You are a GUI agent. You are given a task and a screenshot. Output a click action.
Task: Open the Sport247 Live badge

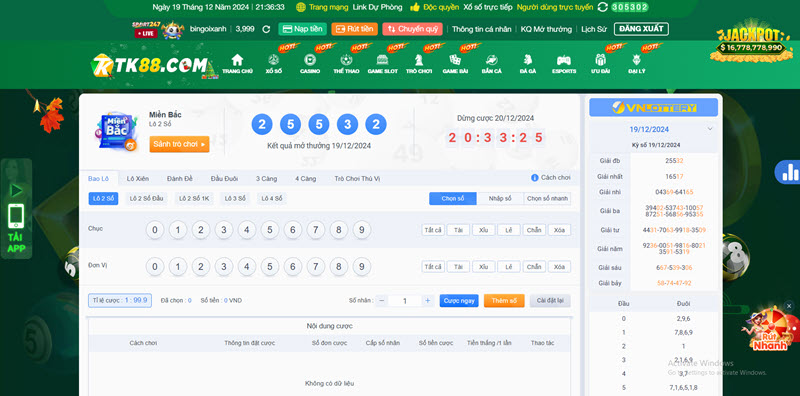click(146, 29)
